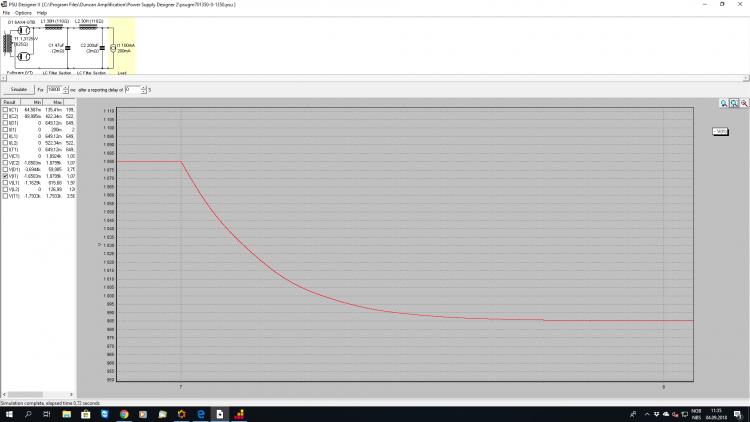Click the 'Load' section label in schematic
750x422 pixels.
(x=122, y=73)
